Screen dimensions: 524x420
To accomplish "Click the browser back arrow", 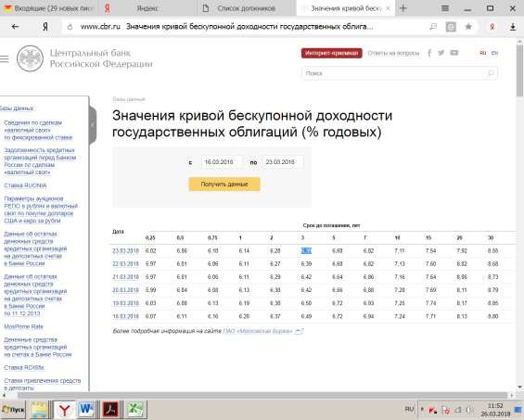I will [15, 26].
